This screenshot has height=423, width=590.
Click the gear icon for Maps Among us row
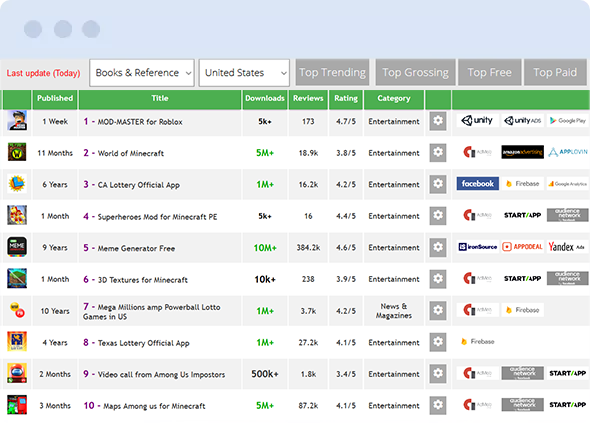coord(438,406)
